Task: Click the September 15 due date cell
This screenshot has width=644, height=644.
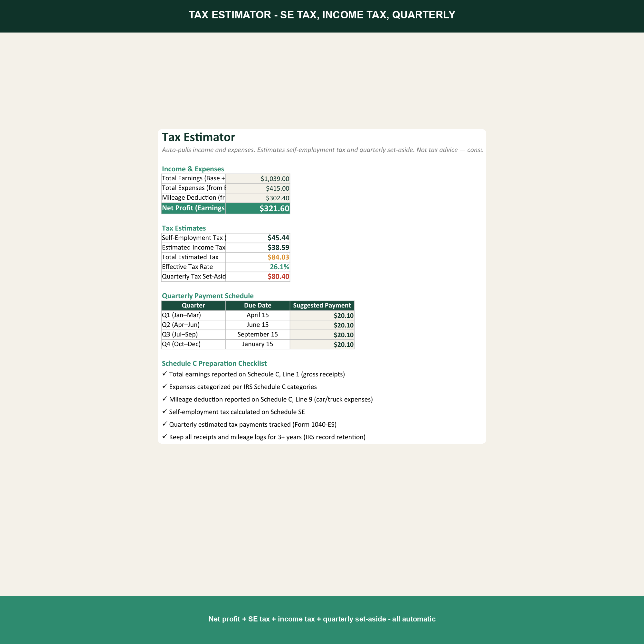Action: [258, 334]
